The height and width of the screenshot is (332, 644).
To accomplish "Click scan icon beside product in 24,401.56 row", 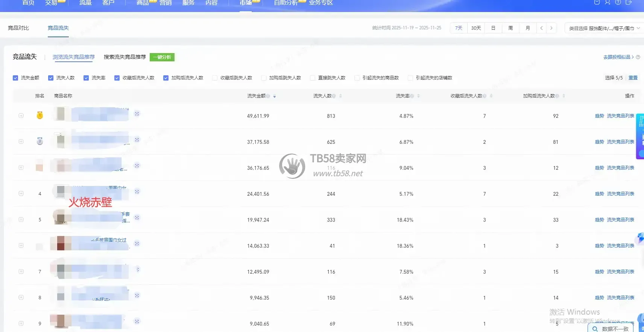I will point(137,192).
